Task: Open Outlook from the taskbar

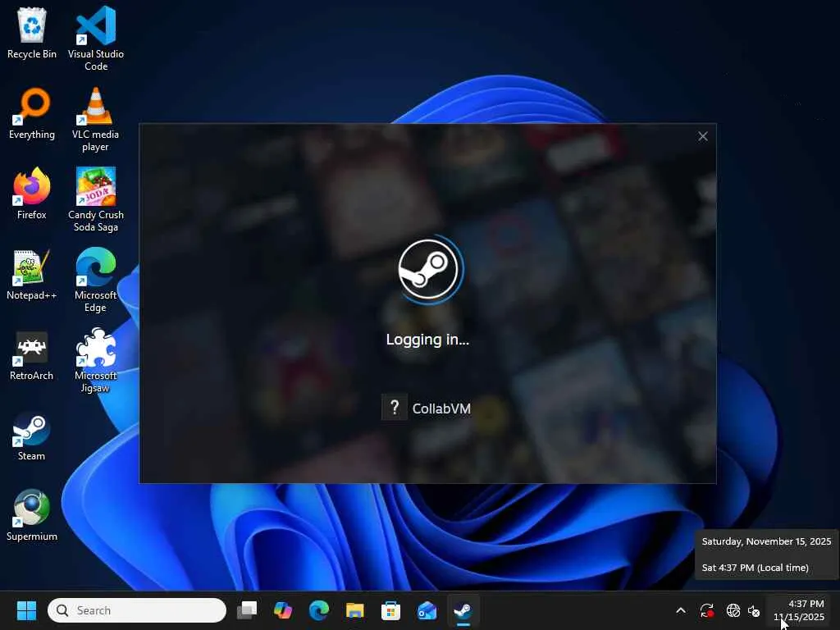Action: point(427,610)
